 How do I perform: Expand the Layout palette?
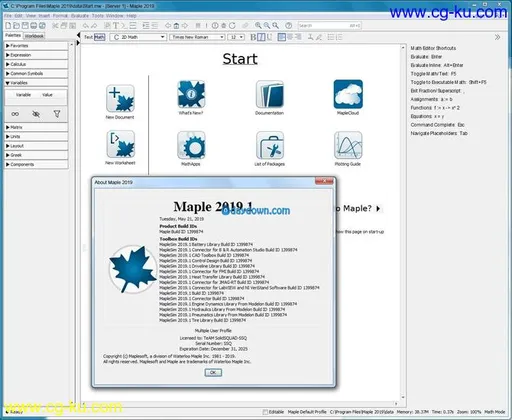pyautogui.click(x=36, y=146)
